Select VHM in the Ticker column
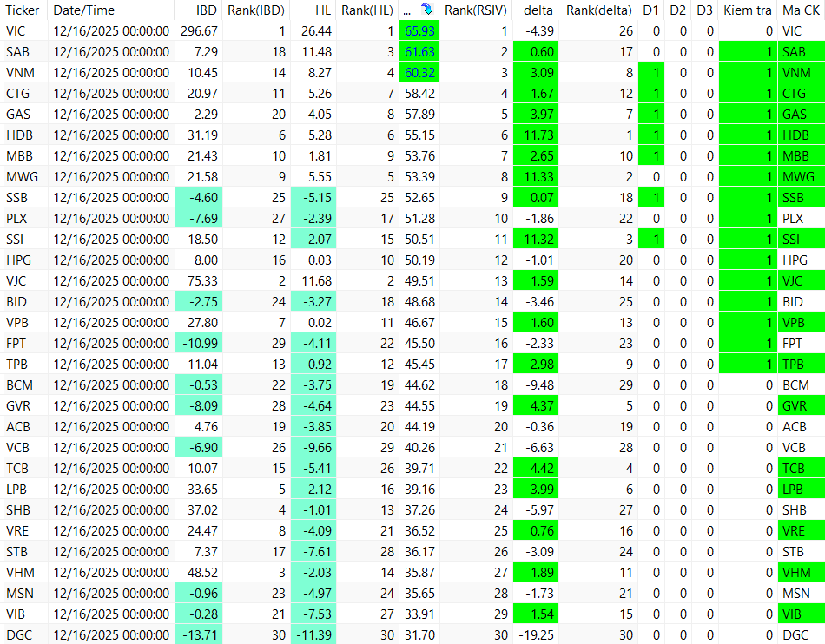Screen dimensions: 825x644 tap(20, 573)
